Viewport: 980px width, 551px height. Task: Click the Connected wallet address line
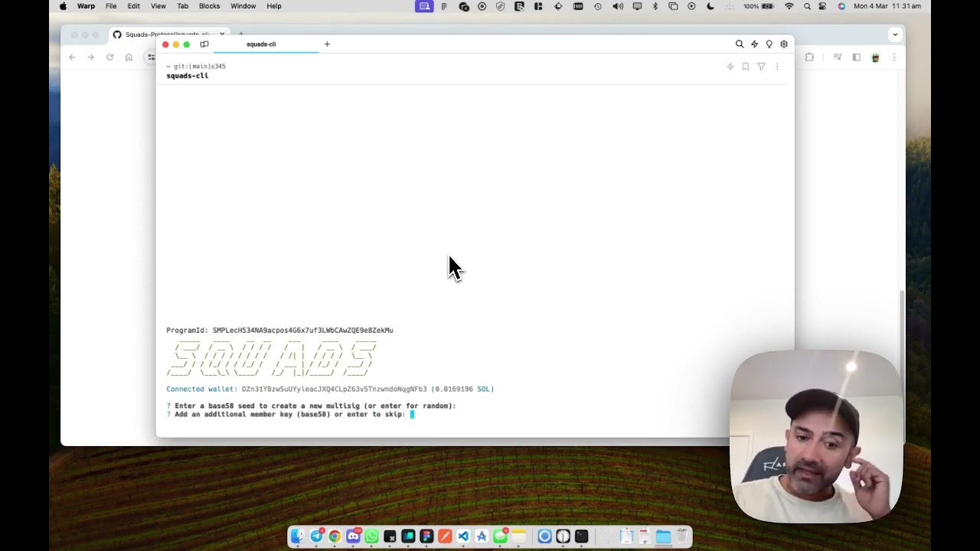(330, 389)
